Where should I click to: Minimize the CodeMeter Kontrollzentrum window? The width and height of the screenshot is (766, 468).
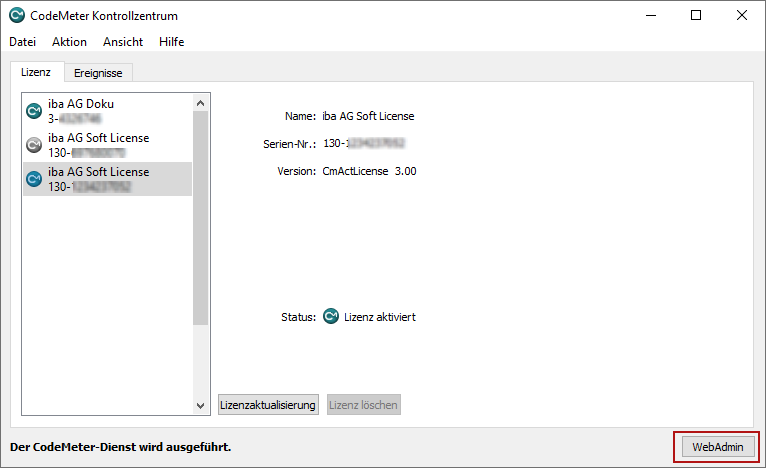[651, 16]
